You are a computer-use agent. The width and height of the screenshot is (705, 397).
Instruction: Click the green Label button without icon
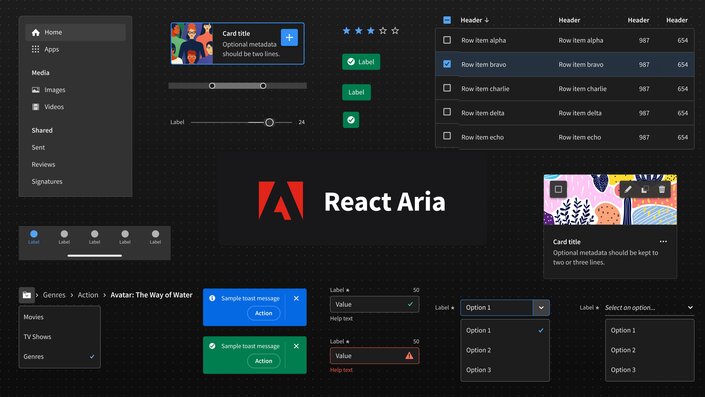356,92
